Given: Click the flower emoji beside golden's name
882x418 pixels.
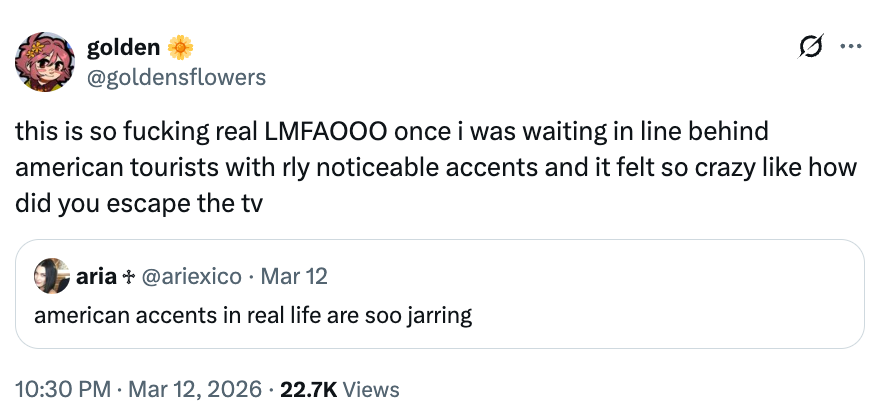Looking at the screenshot, I should pyautogui.click(x=180, y=47).
